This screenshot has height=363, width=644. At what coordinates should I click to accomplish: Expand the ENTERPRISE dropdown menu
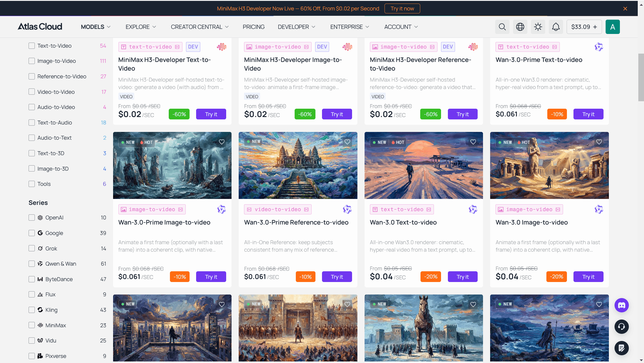pos(350,27)
